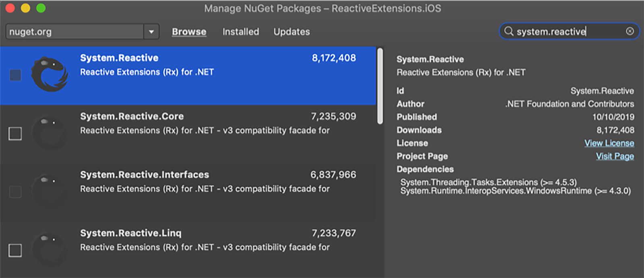Check the System.Reactive package checkbox
Screen dimensions: 644x278
[x=15, y=75]
